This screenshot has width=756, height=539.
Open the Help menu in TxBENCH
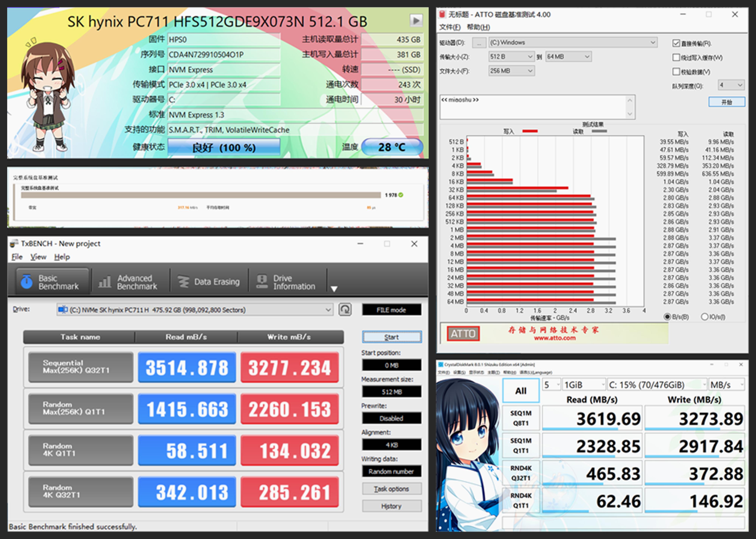[62, 257]
